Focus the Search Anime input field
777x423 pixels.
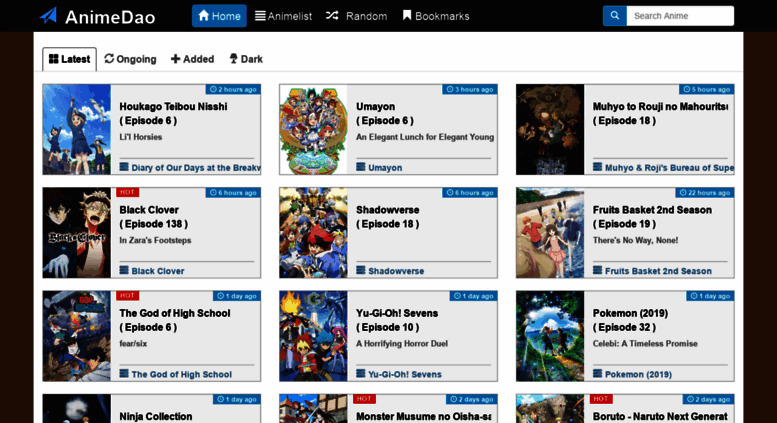[x=680, y=16]
